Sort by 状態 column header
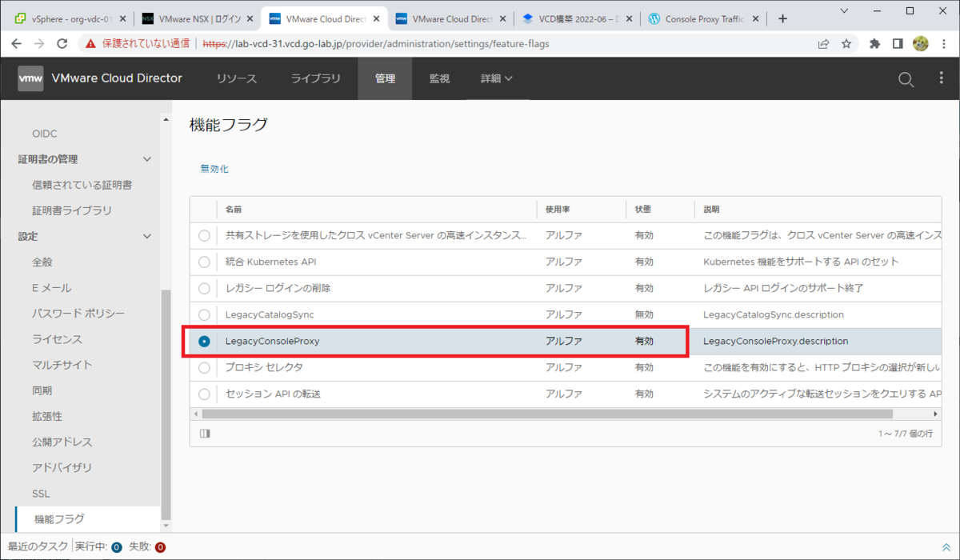960x560 pixels. point(643,209)
